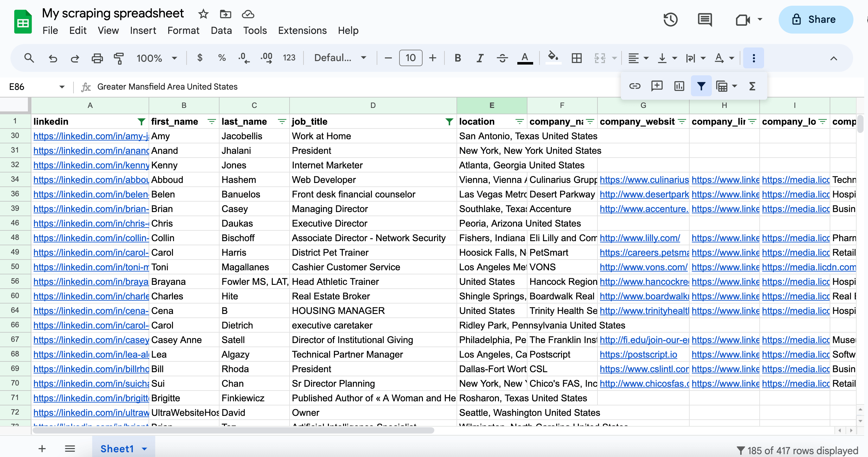Open the Format menu
This screenshot has height=457, width=868.
click(183, 30)
